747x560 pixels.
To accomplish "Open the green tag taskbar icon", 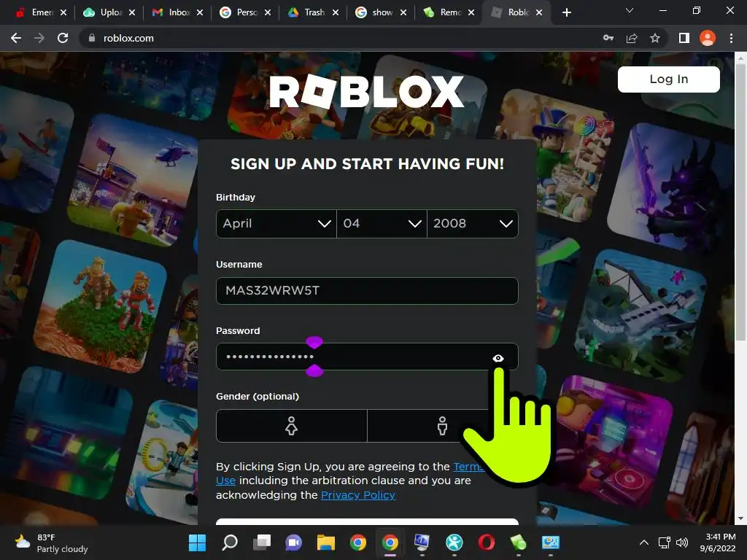I will pyautogui.click(x=518, y=542).
